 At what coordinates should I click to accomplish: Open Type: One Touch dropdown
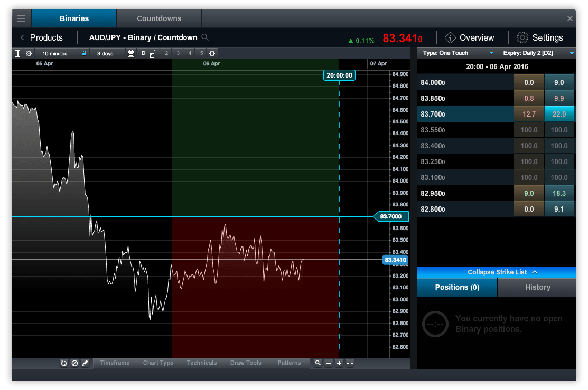point(457,53)
